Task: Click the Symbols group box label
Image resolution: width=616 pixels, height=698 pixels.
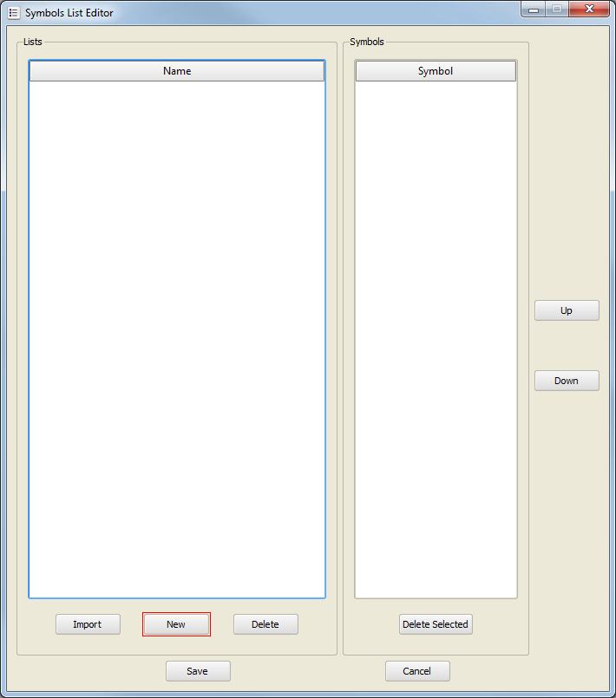Action: [x=367, y=42]
